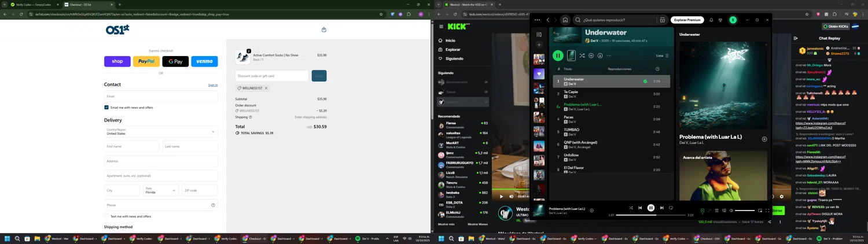Focus the Discount code or gift card field

(272, 76)
